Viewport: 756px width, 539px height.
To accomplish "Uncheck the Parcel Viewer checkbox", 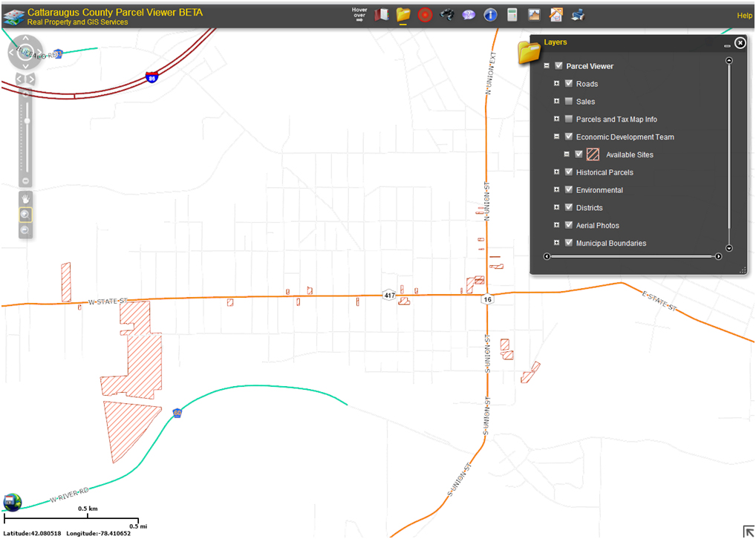I will point(558,66).
